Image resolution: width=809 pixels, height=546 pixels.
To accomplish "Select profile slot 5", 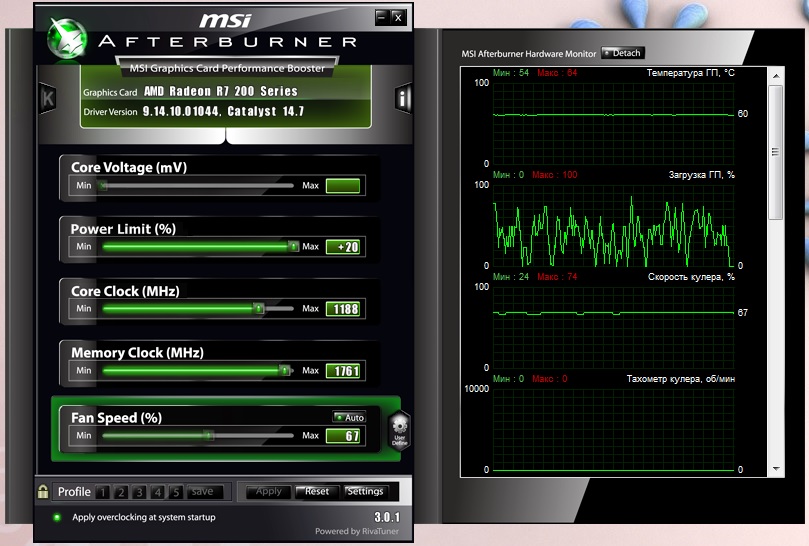I will [x=176, y=492].
